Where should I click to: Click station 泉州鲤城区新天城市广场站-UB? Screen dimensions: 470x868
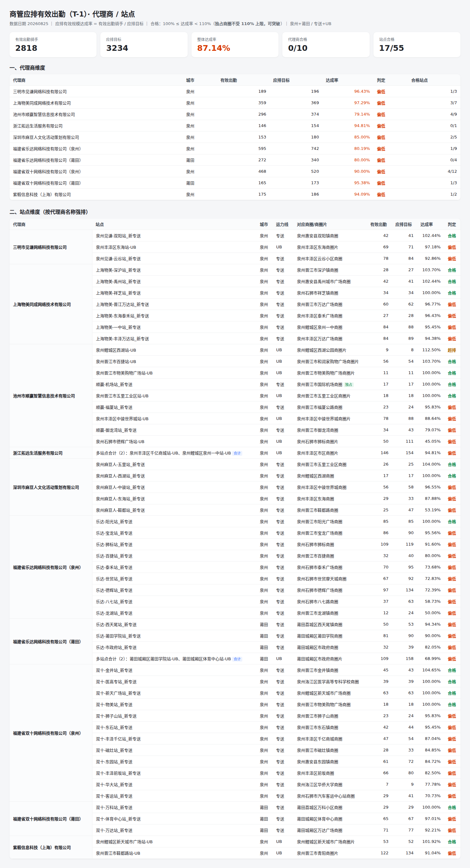pyautogui.click(x=124, y=842)
